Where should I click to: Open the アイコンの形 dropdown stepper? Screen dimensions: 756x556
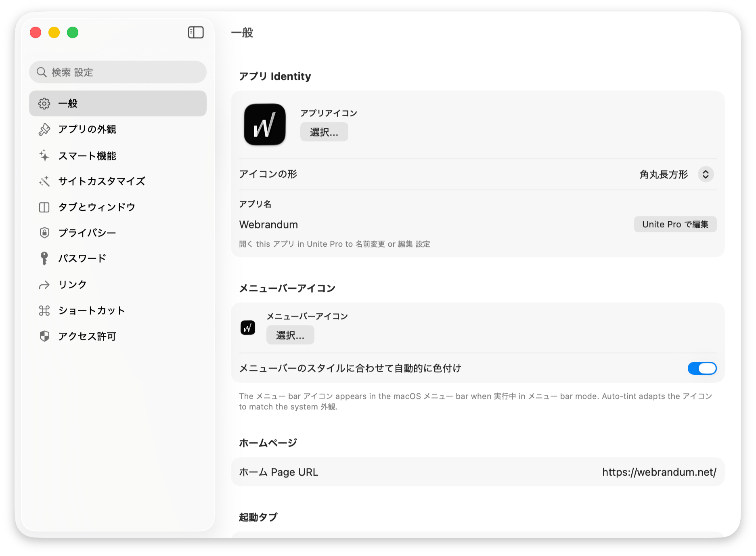706,174
